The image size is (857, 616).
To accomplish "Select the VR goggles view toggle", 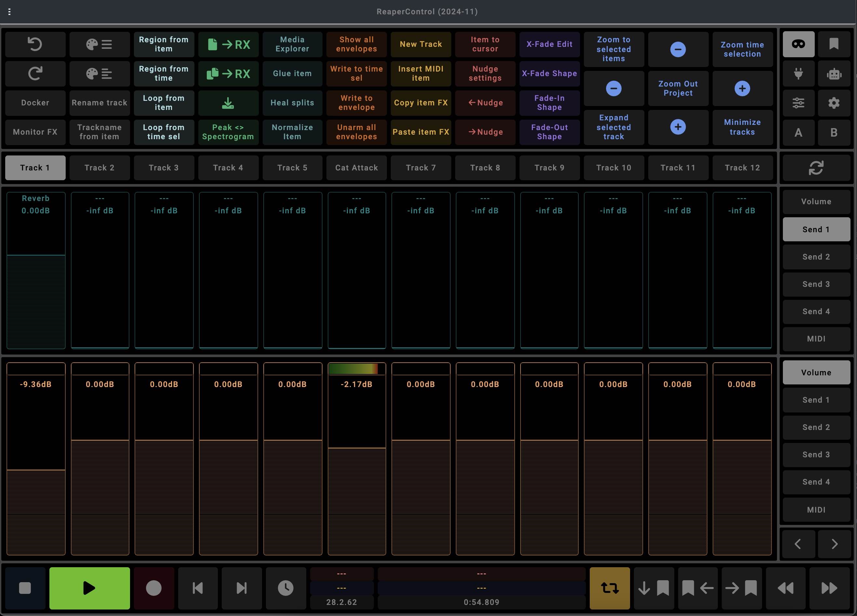I will 798,44.
